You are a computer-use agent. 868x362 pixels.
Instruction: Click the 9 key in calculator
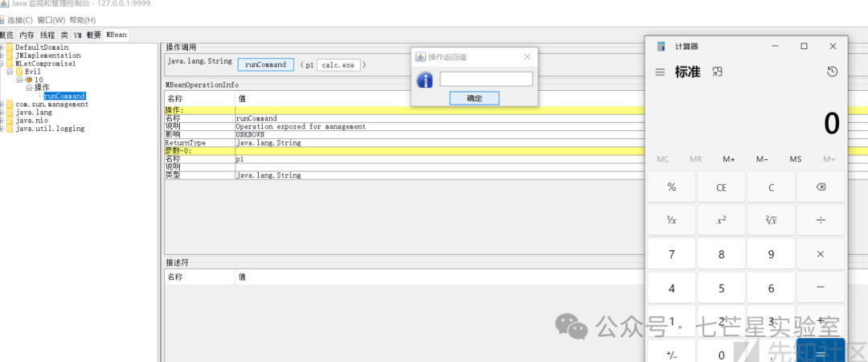pos(771,254)
